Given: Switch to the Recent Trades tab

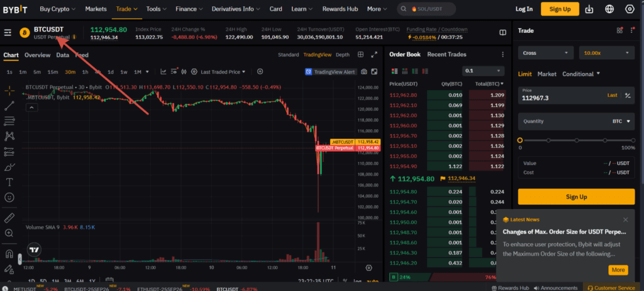Looking at the screenshot, I should (x=447, y=55).
